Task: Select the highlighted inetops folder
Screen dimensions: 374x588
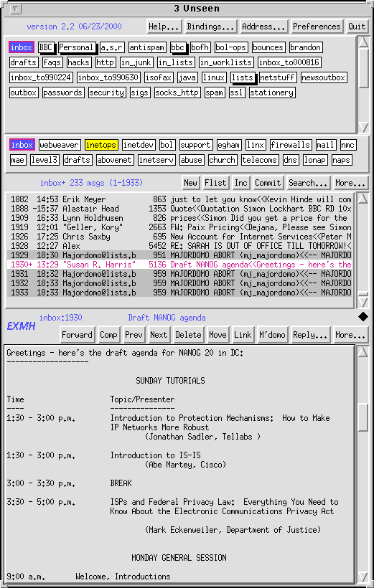Action: pyautogui.click(x=101, y=145)
